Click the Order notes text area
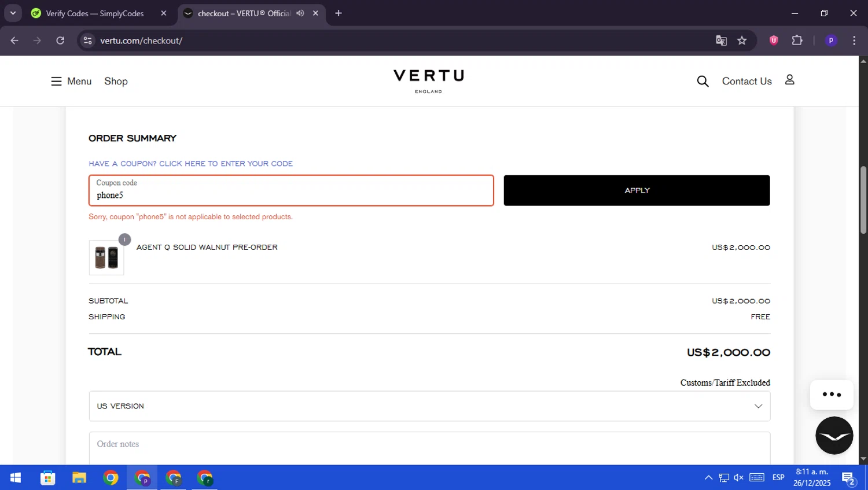868x490 pixels. pos(429,448)
